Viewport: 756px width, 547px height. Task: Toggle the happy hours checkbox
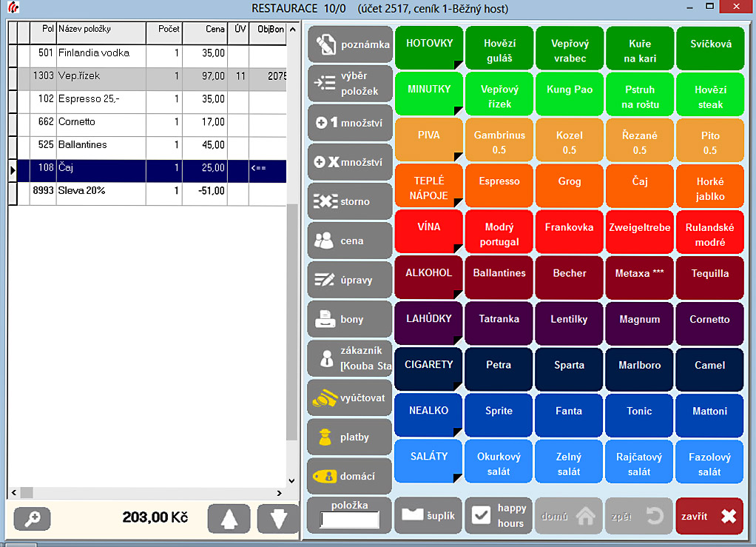(x=482, y=515)
